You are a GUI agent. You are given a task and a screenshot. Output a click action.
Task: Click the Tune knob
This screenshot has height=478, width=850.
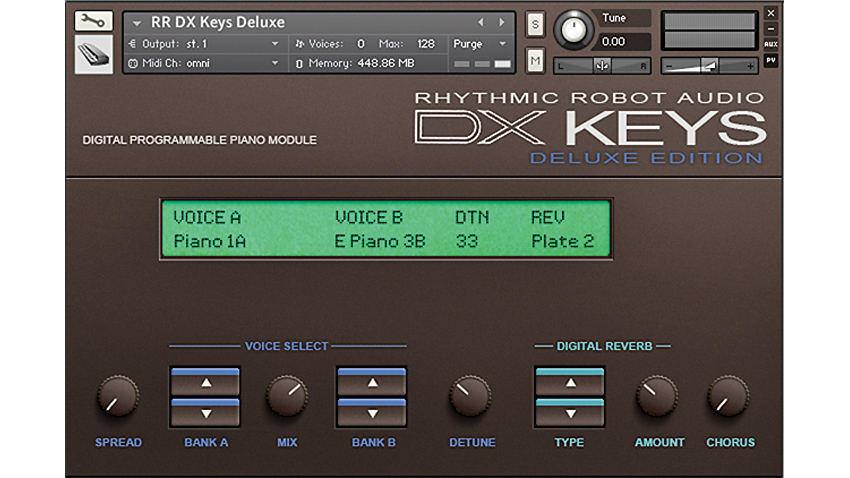573,30
